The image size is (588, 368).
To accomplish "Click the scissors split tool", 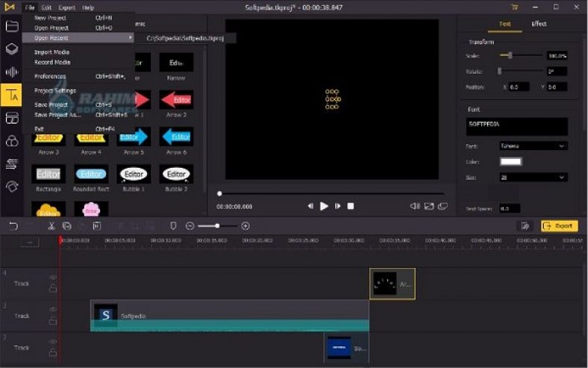I will click(51, 225).
